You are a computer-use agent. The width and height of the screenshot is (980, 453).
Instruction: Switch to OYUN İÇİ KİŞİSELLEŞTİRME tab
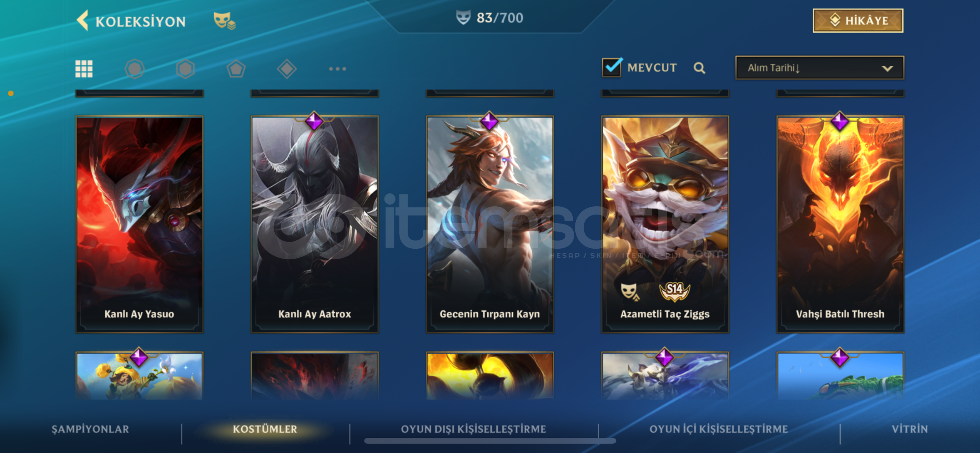(x=719, y=429)
